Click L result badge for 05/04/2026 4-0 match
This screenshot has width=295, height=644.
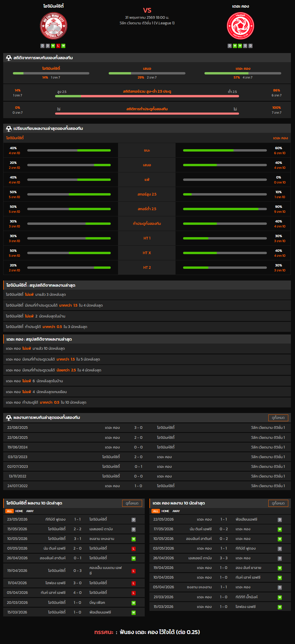134,593
